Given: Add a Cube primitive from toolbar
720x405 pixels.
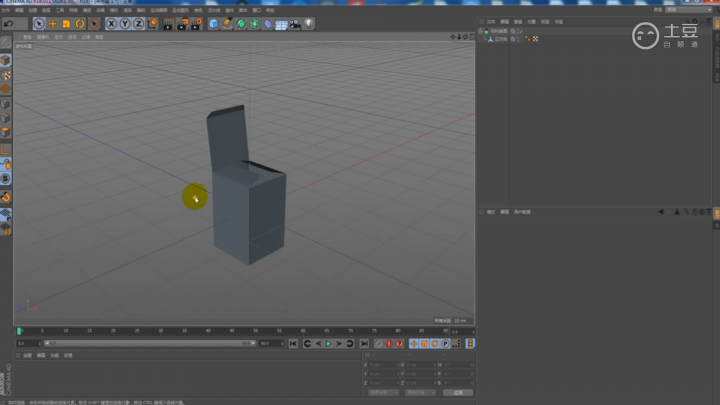Looking at the screenshot, I should click(x=214, y=23).
